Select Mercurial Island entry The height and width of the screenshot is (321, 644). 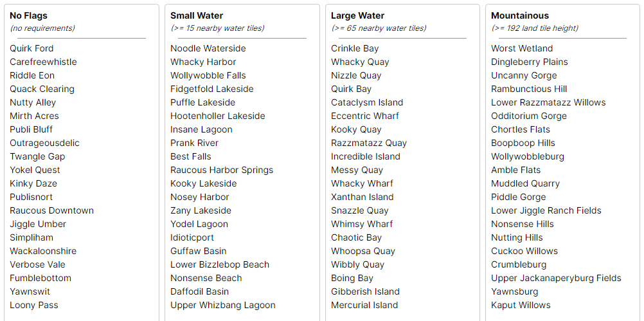pyautogui.click(x=364, y=305)
